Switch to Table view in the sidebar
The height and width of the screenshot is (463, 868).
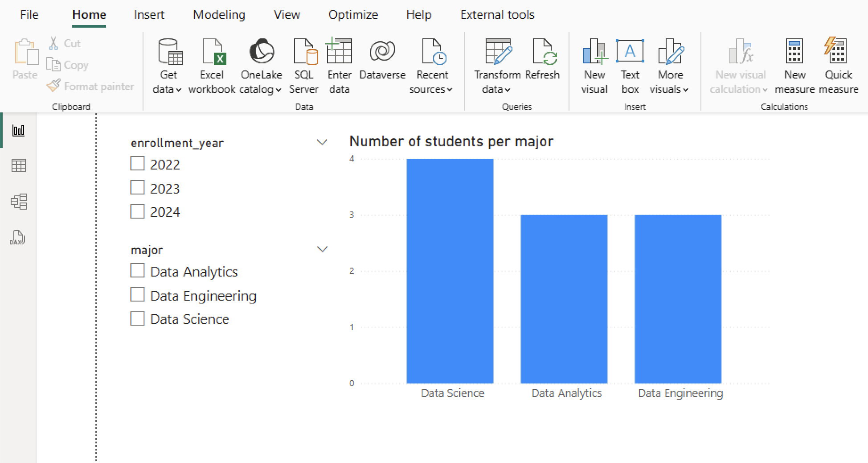point(18,165)
